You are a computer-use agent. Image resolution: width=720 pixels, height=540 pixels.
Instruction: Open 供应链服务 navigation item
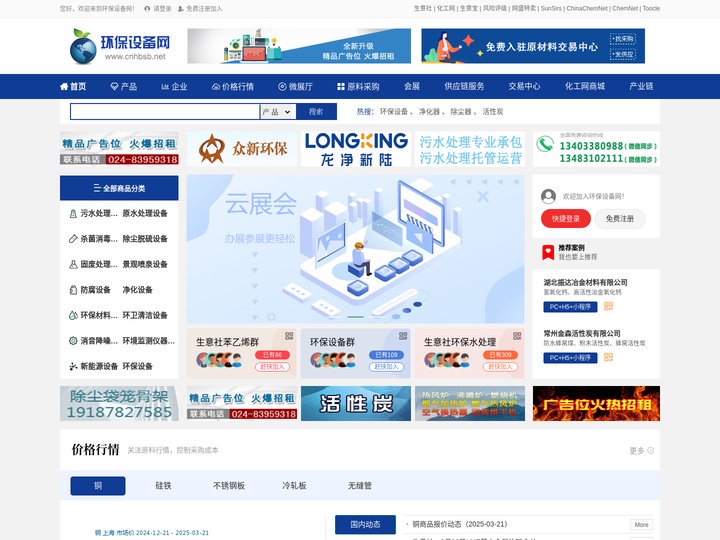[464, 86]
